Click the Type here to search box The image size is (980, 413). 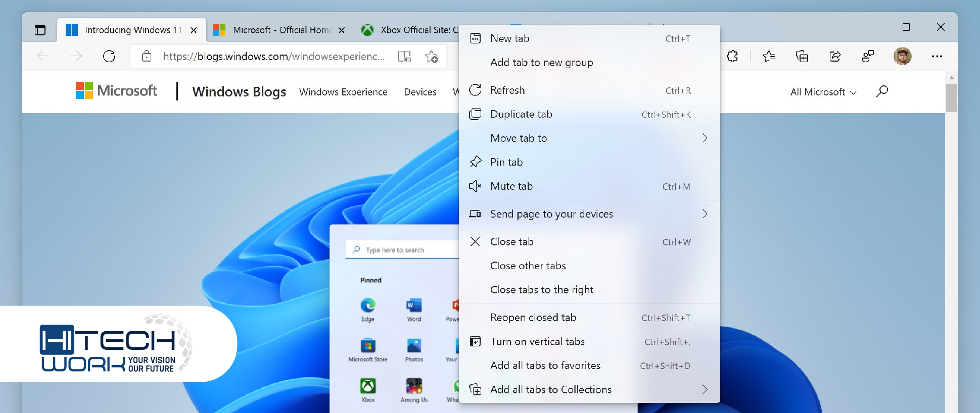click(x=402, y=249)
